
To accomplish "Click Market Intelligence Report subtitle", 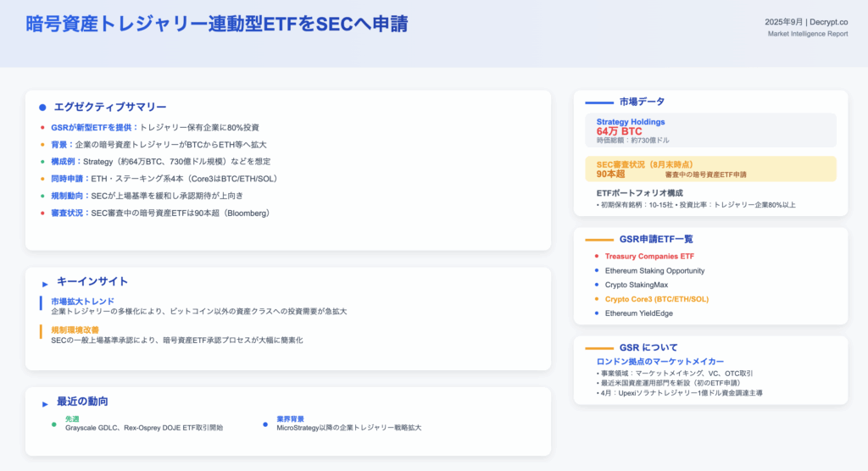I will 808,34.
